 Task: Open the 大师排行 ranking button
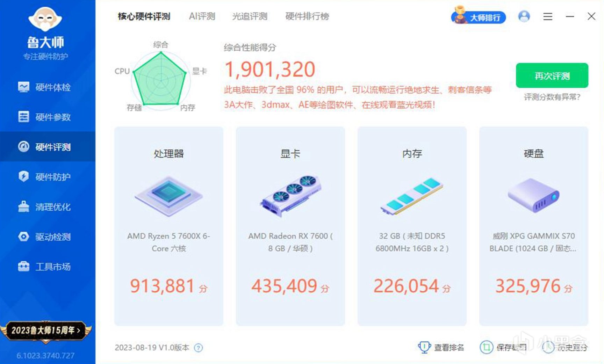tap(479, 16)
